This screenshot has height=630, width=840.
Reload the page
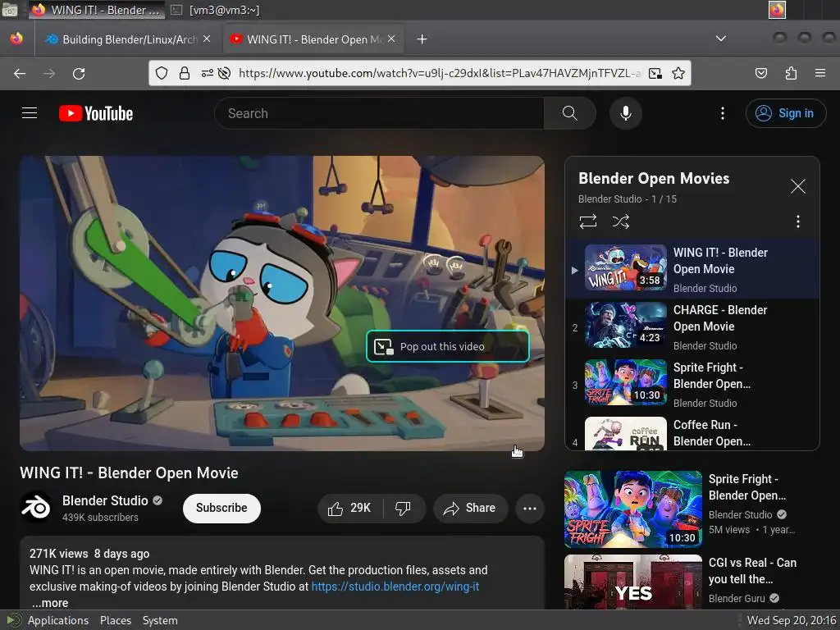click(79, 73)
